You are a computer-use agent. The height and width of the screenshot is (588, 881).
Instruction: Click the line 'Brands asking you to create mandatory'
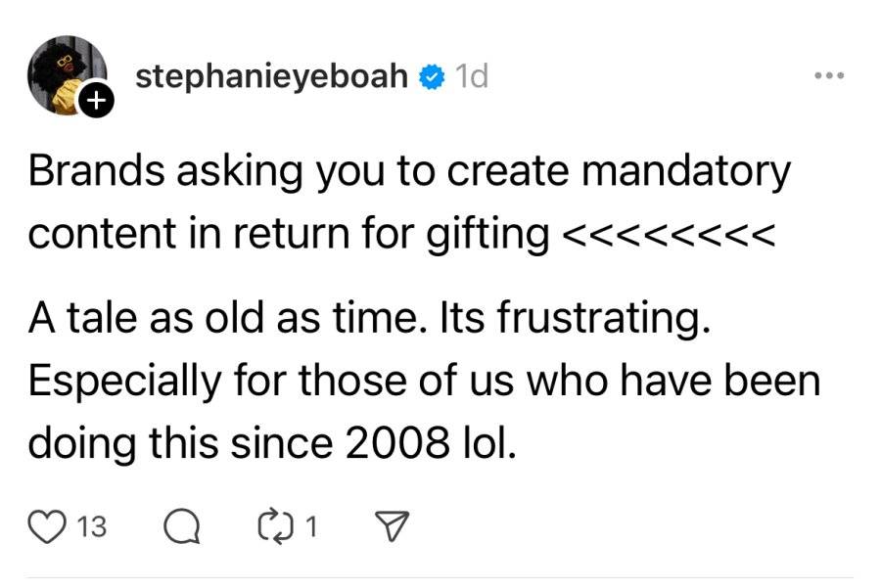[x=409, y=172]
